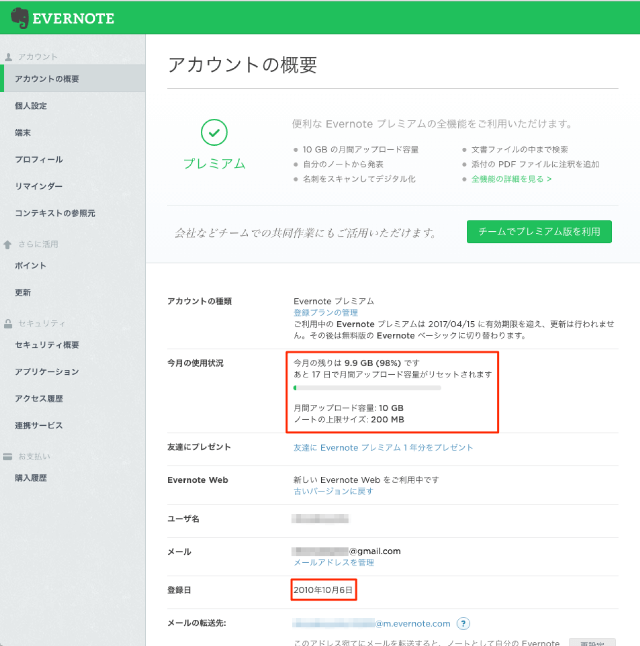Click the 添付の PDF ファイルに注釈を追加 bullet
The image size is (640, 646).
(x=535, y=164)
